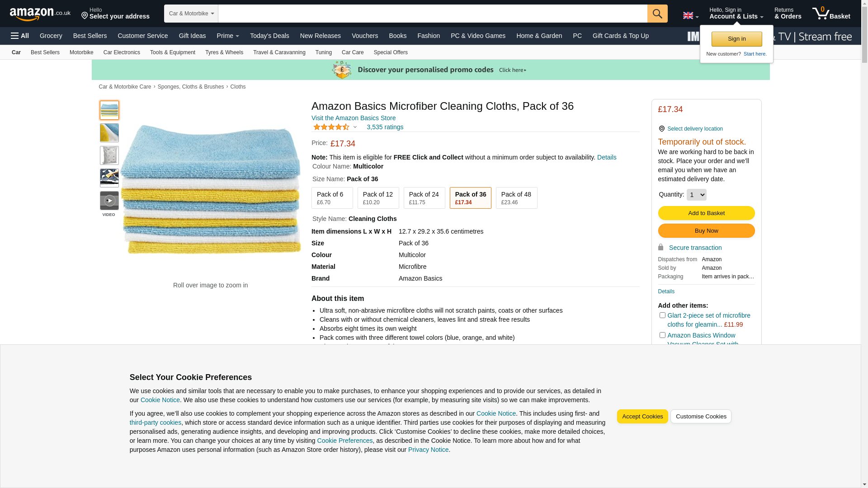Screen dimensions: 868x488
Task: Click the delivery location pin icon
Action: 661,129
